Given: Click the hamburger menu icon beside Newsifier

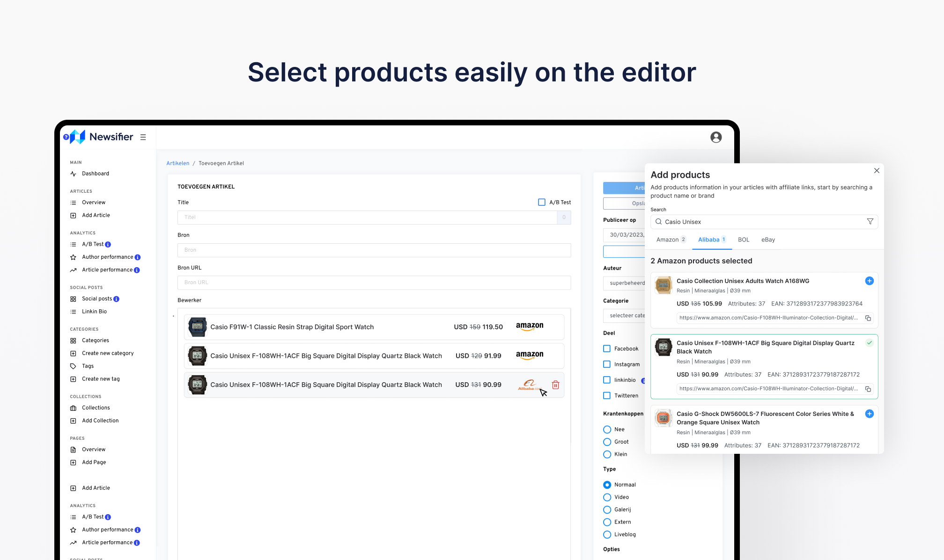Looking at the screenshot, I should (x=143, y=137).
